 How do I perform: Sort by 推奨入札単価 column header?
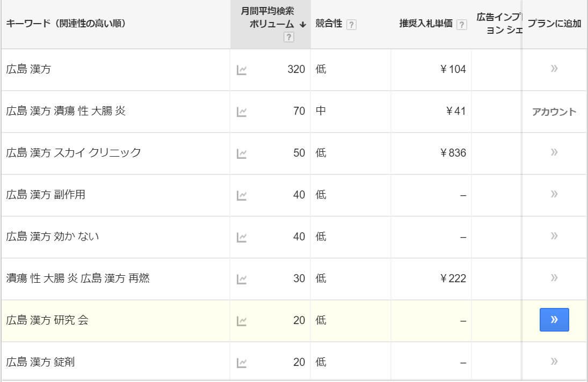[426, 24]
